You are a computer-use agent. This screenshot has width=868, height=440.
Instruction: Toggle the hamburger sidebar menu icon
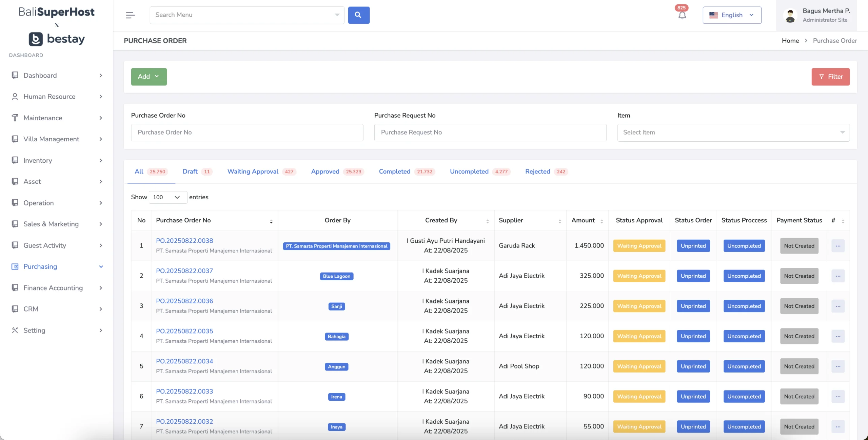(x=130, y=15)
